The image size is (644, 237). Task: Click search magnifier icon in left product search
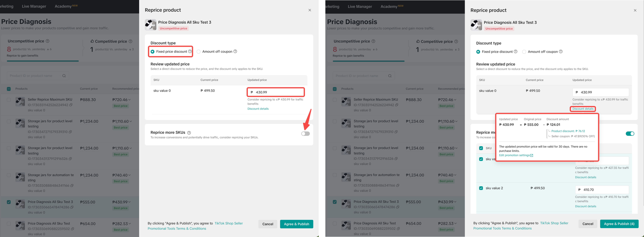click(x=64, y=76)
